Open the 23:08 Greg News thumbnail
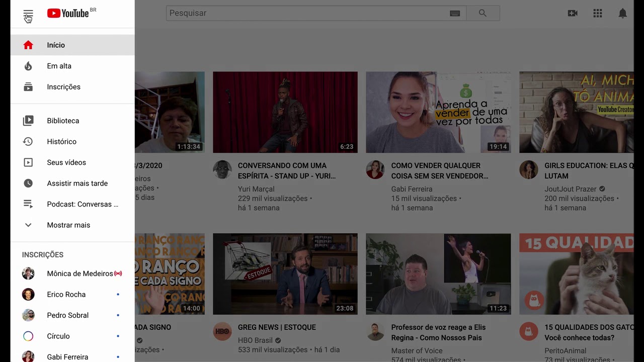This screenshot has width=644, height=362. click(285, 274)
